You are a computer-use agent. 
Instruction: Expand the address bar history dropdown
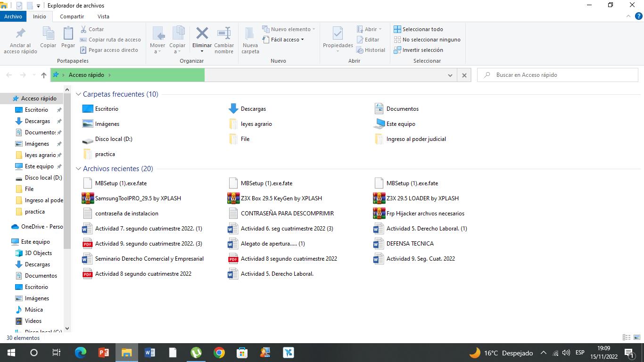(450, 75)
